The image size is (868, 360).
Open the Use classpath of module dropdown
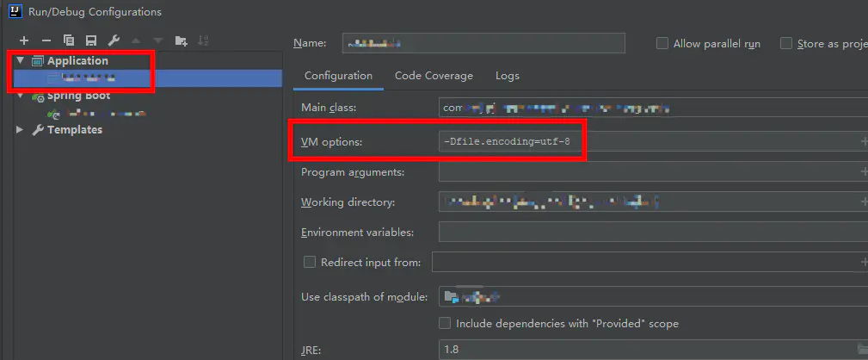(x=653, y=297)
